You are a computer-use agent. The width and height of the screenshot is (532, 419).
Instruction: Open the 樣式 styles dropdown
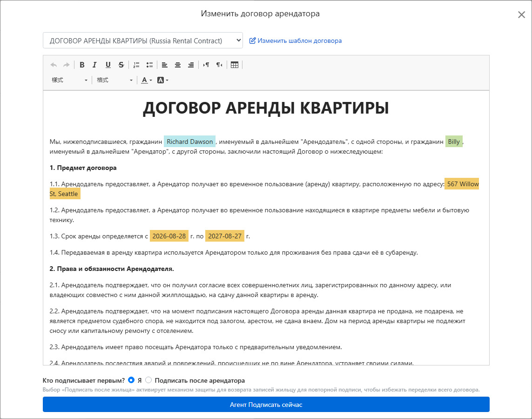pos(69,80)
